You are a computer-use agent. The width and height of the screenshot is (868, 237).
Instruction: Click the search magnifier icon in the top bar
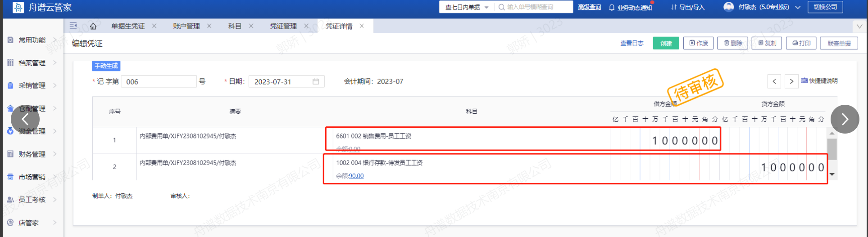point(501,7)
